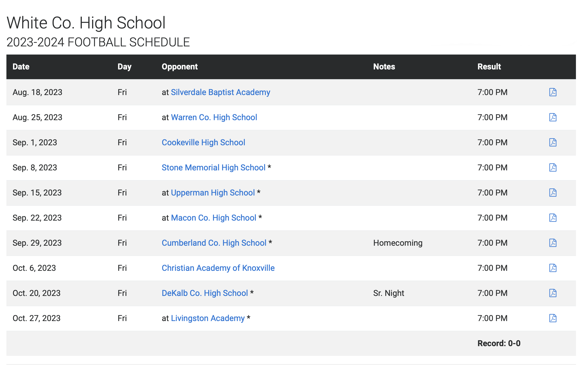Go to Upperman High School page

coord(213,193)
